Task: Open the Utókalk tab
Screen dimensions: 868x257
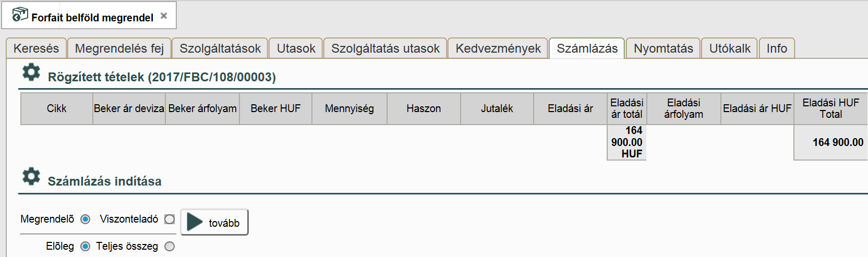Action: pyautogui.click(x=730, y=48)
